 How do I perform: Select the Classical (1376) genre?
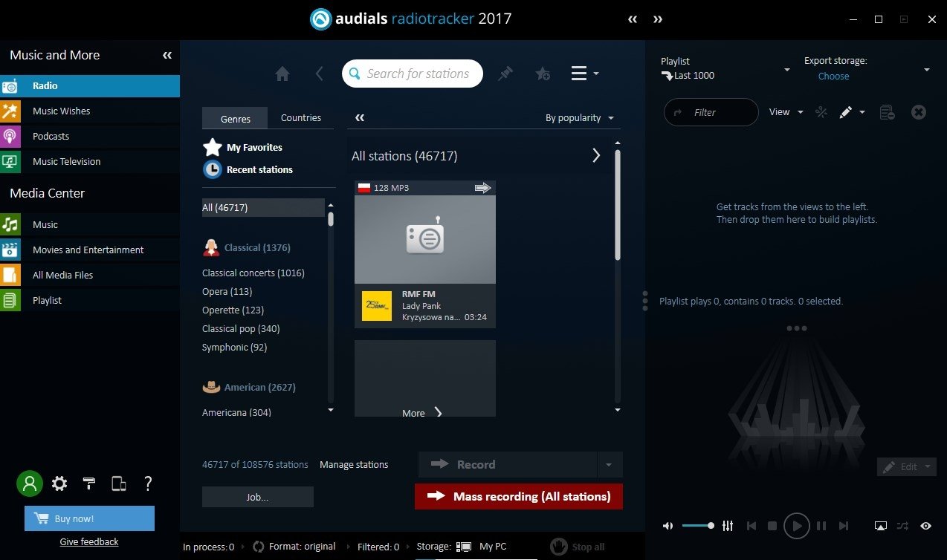[246, 248]
